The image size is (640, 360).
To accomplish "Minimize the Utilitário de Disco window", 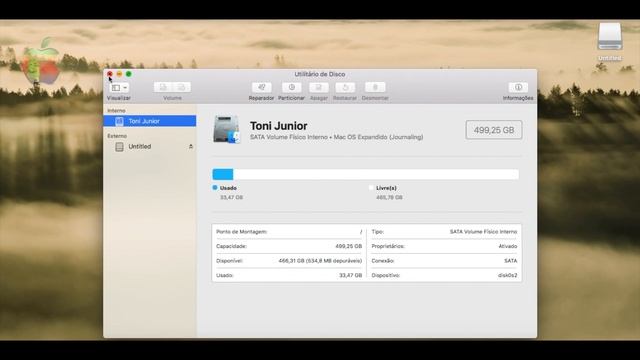I will coord(119,74).
